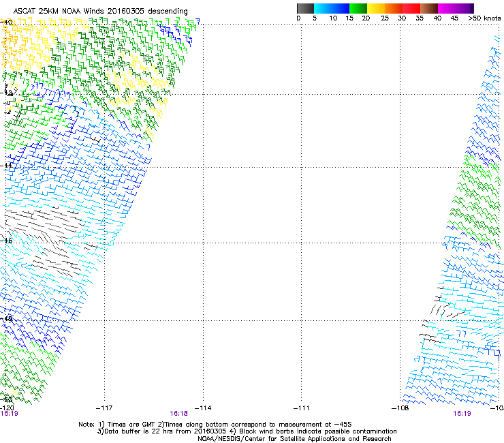Click the '10' legend scale label
Viewport: 504px width, 443px height.
(x=333, y=18)
